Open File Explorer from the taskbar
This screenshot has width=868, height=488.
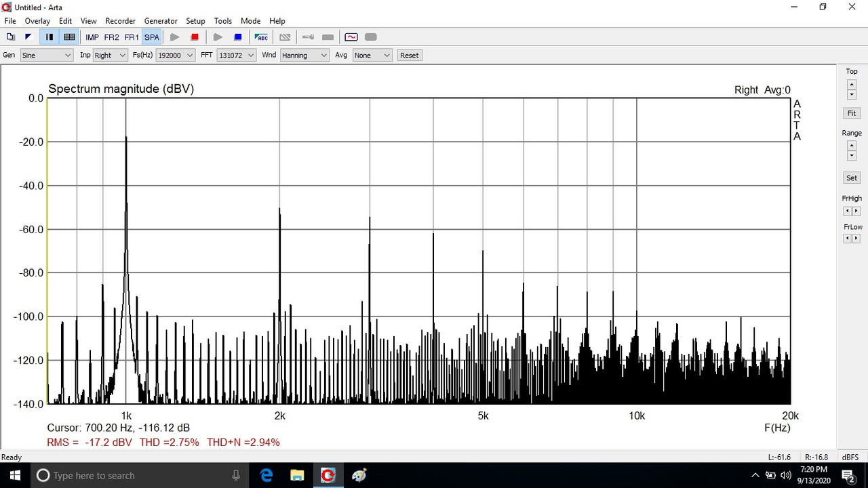click(297, 475)
